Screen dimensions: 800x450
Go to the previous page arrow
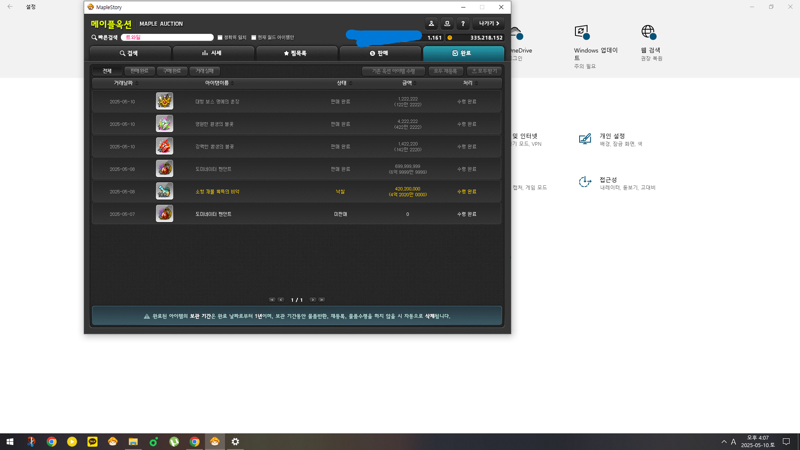(281, 300)
